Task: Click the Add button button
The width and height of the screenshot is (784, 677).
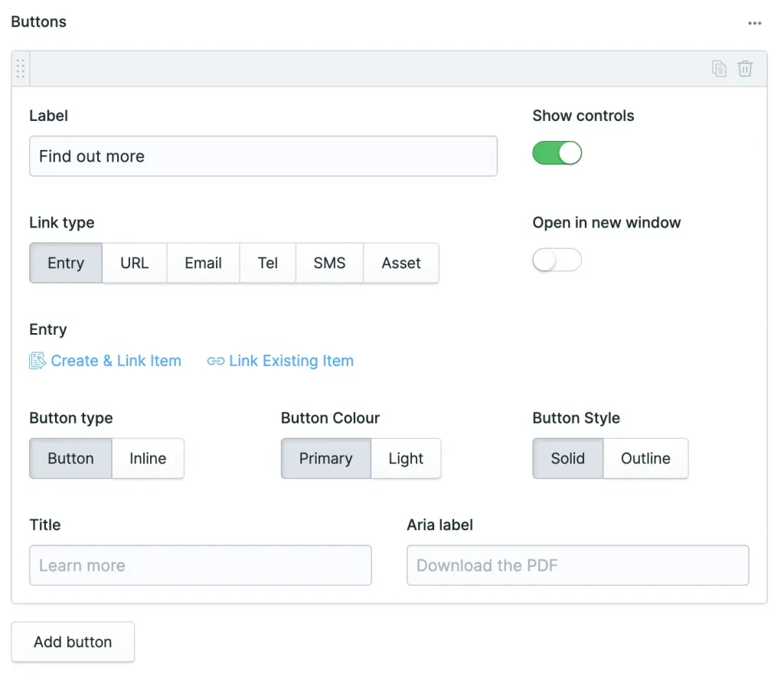Action: (73, 642)
